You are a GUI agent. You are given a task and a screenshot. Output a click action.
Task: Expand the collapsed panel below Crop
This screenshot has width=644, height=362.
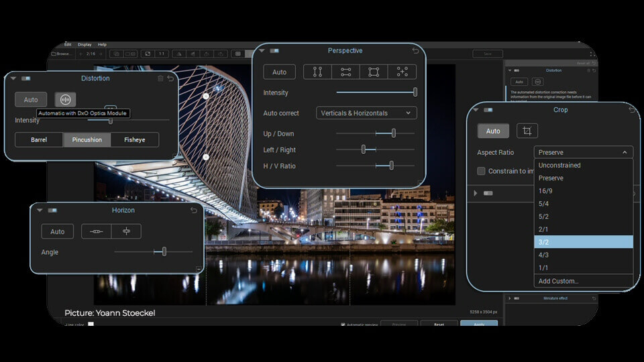coord(476,193)
